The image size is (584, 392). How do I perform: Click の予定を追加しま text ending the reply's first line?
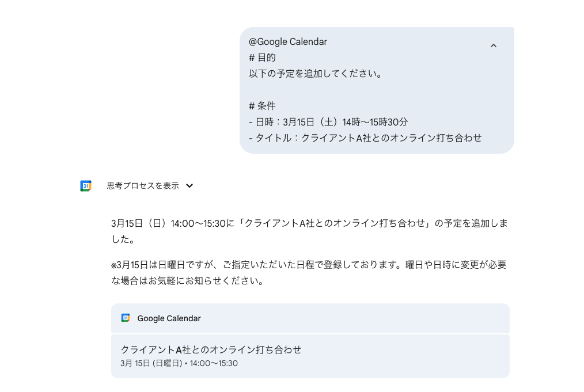point(471,223)
